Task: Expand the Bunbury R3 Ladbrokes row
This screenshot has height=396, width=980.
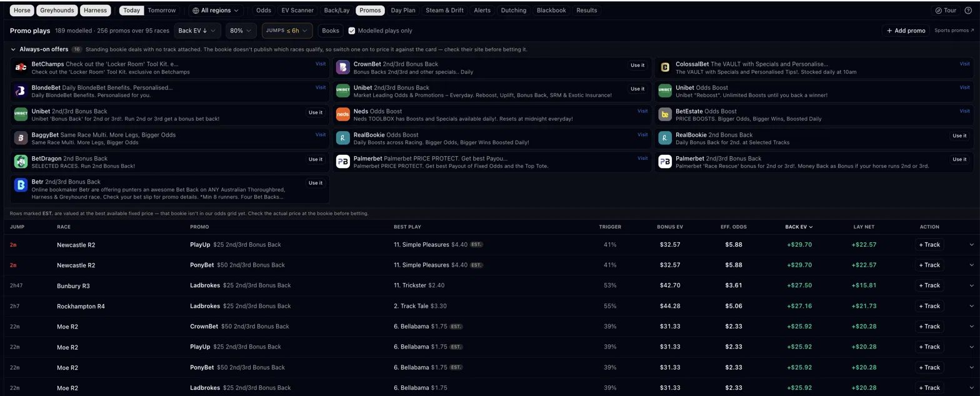Action: point(971,285)
